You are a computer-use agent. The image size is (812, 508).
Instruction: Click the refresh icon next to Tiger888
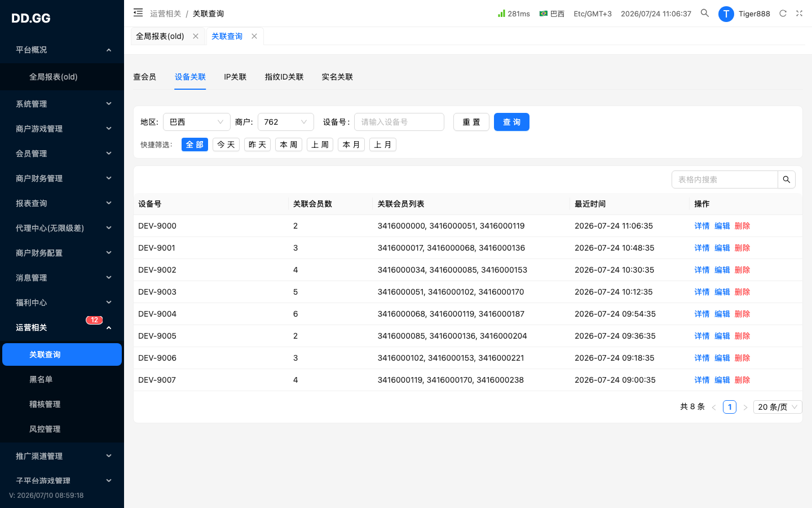783,14
